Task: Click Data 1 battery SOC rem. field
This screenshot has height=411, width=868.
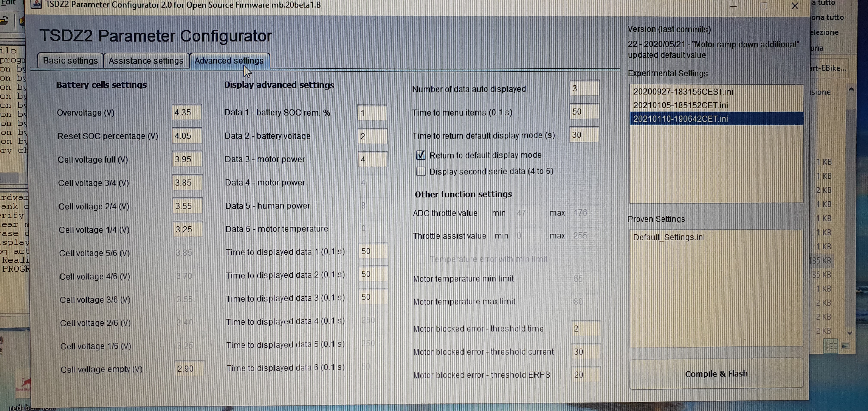Action: [372, 113]
